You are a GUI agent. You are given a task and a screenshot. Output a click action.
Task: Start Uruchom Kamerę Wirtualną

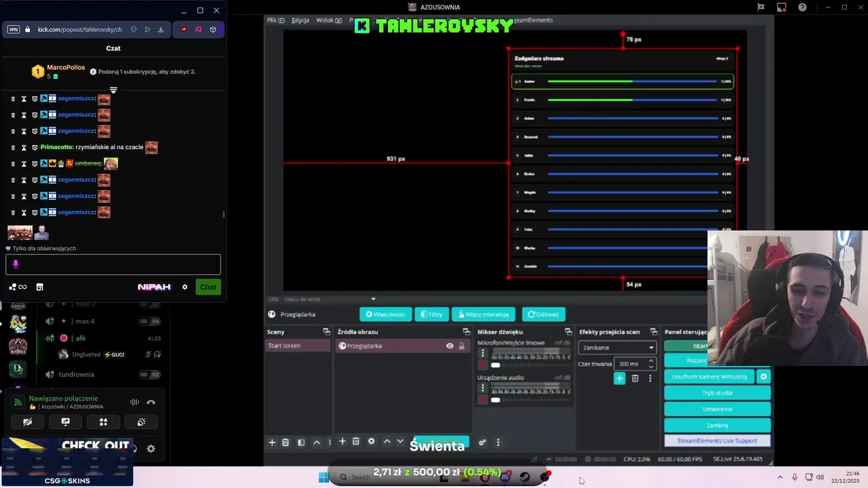click(x=709, y=377)
